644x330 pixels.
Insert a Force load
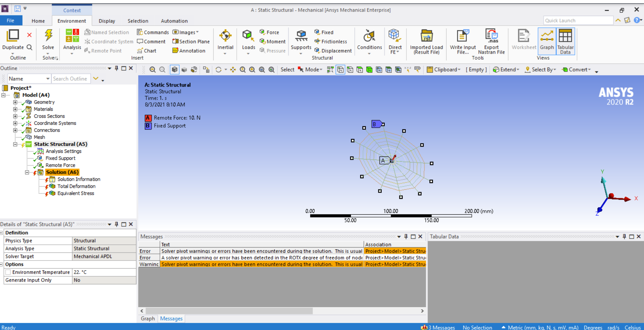point(269,32)
